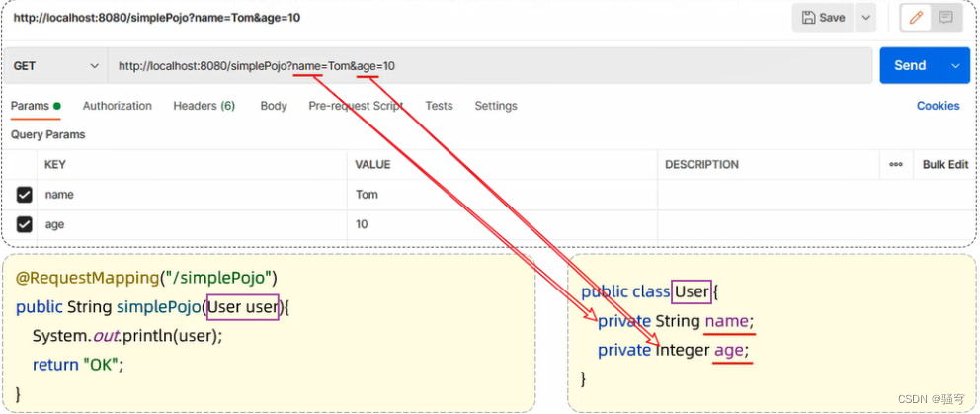
Task: Open the three-dots column options icon
Action: (x=896, y=164)
